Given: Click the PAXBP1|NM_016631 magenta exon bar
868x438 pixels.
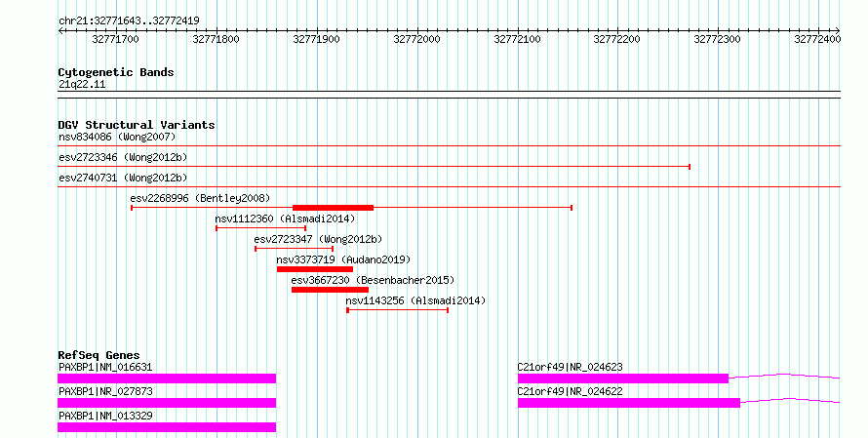Looking at the screenshot, I should [167, 378].
